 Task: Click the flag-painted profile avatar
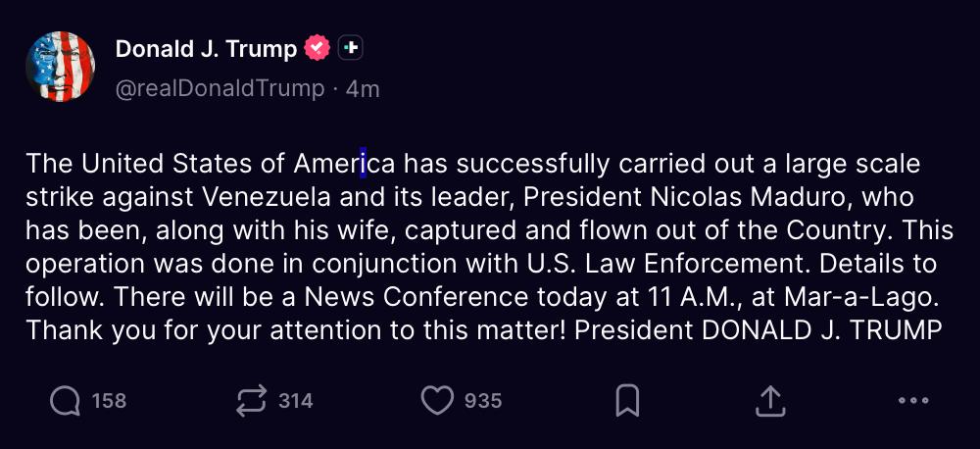[60, 66]
